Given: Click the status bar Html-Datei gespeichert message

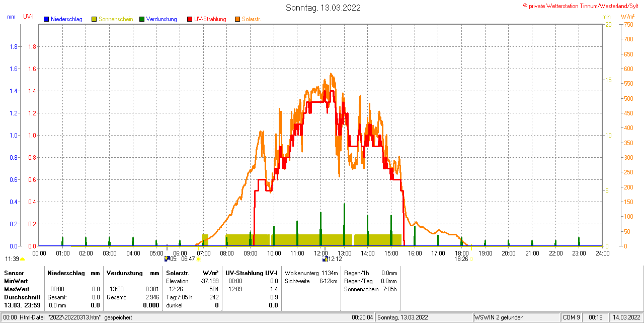Looking at the screenshot, I should 67,317.
